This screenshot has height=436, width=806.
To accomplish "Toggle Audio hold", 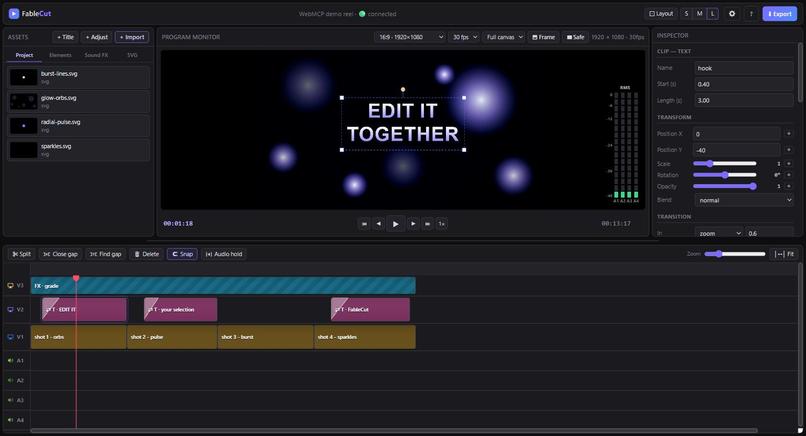I will click(x=224, y=254).
